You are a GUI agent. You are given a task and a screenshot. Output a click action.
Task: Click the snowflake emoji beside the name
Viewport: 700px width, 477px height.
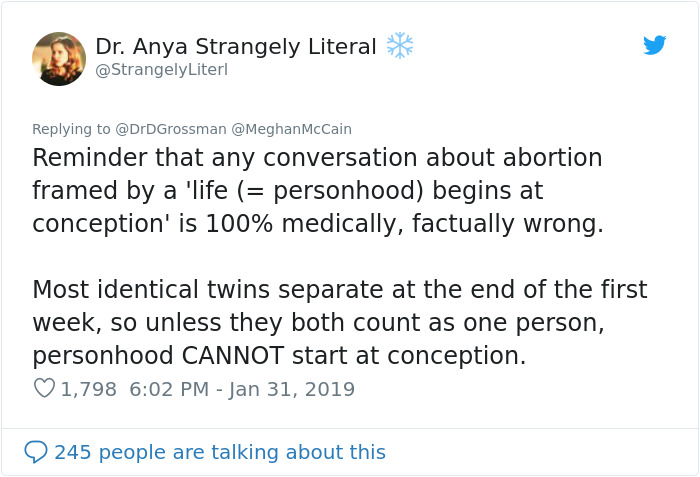coord(400,45)
